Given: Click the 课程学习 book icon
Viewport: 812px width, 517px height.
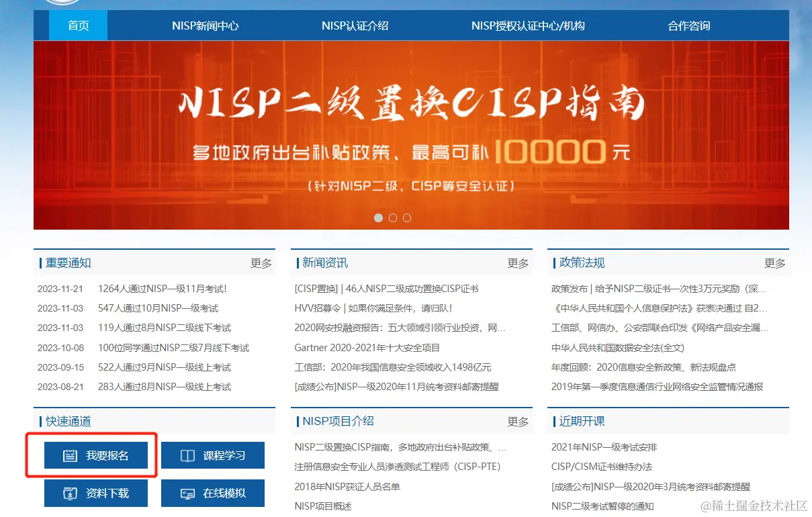Looking at the screenshot, I should 187,456.
